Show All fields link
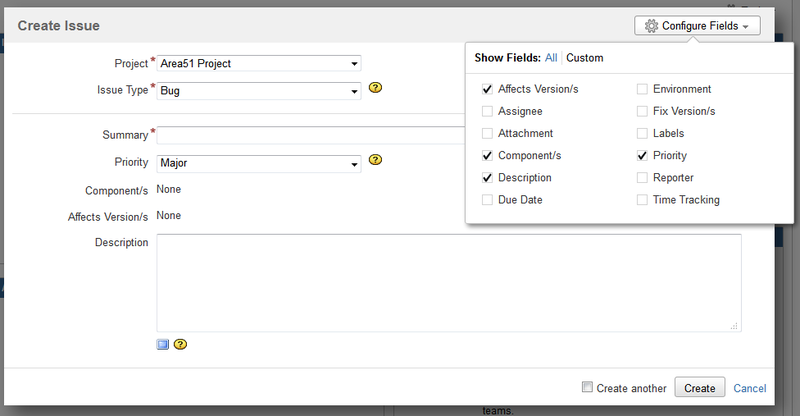 (x=551, y=58)
